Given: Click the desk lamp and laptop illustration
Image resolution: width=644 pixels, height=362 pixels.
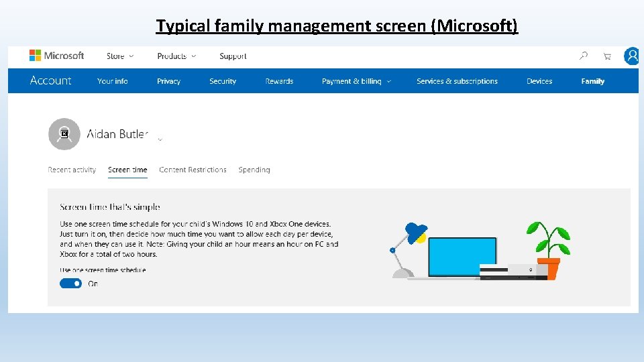Looking at the screenshot, I should (480, 251).
